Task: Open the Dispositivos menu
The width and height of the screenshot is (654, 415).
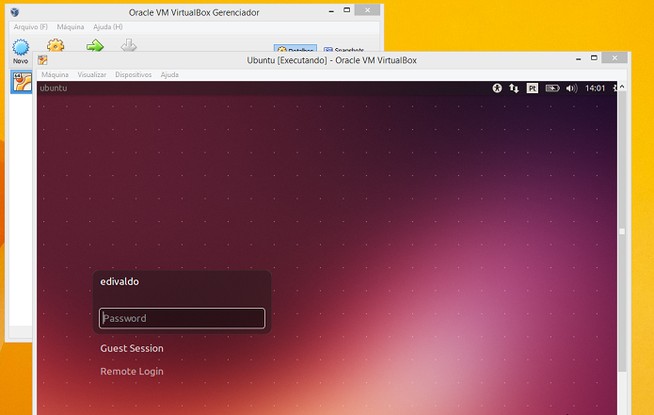Action: [x=133, y=75]
